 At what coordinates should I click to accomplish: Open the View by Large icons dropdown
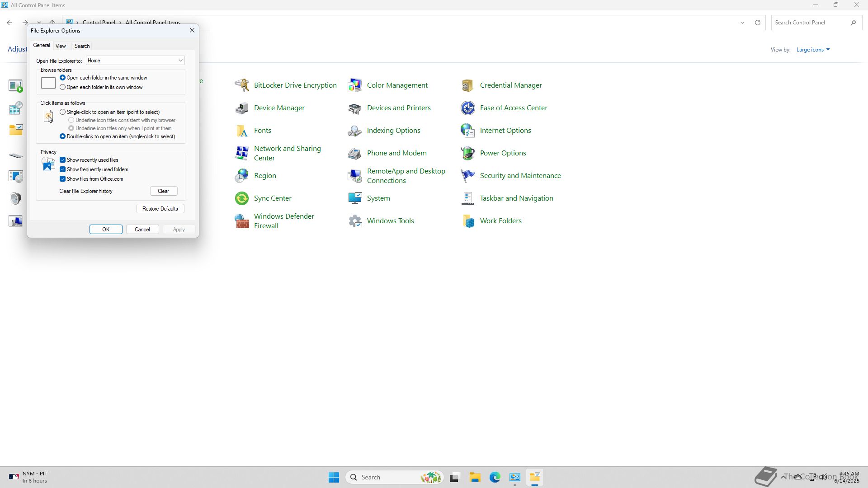pos(813,50)
